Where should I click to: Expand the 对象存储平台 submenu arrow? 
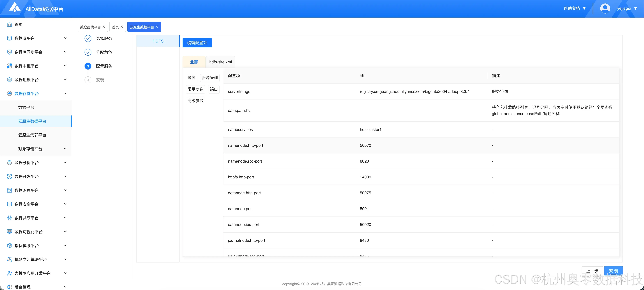[x=65, y=148]
